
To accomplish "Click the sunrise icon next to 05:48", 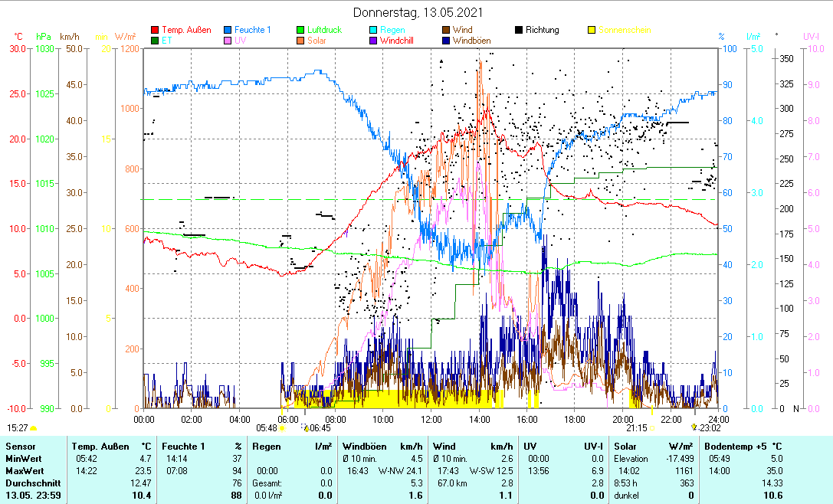I will [282, 428].
